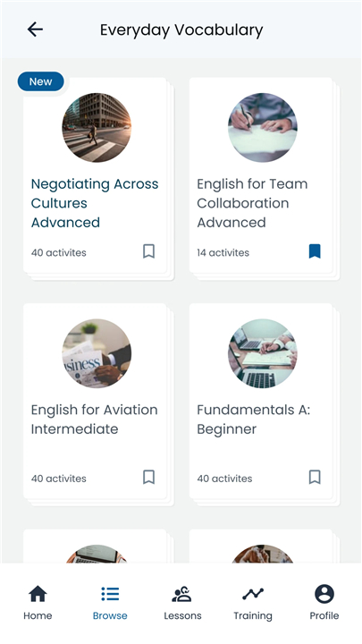Screen dimensions: 362x644
Task: Open the Profile avatar icon
Action: 324,594
